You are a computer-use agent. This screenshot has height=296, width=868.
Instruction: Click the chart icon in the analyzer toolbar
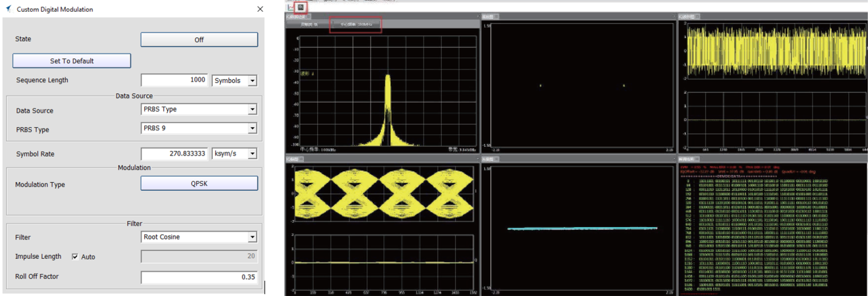click(291, 7)
